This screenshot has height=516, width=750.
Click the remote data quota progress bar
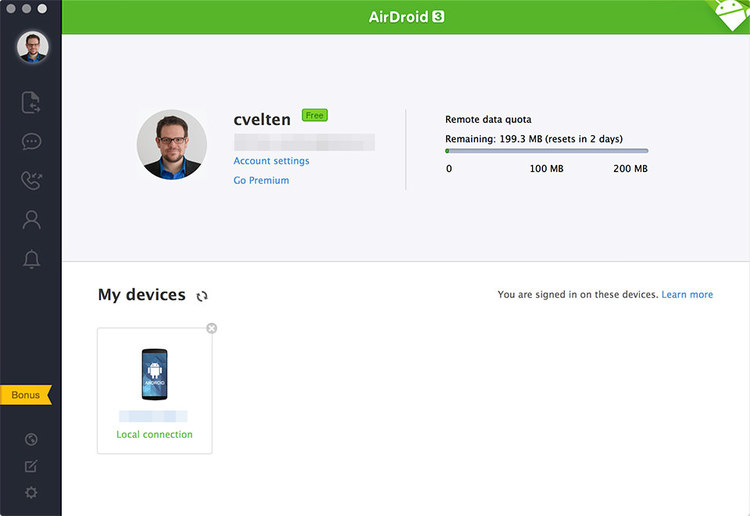pos(546,151)
